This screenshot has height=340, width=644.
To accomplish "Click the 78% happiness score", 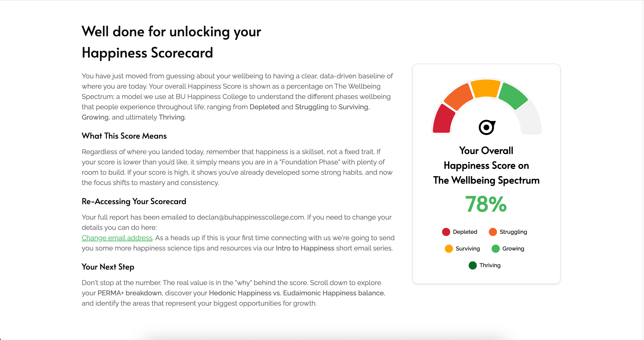I will (x=486, y=204).
